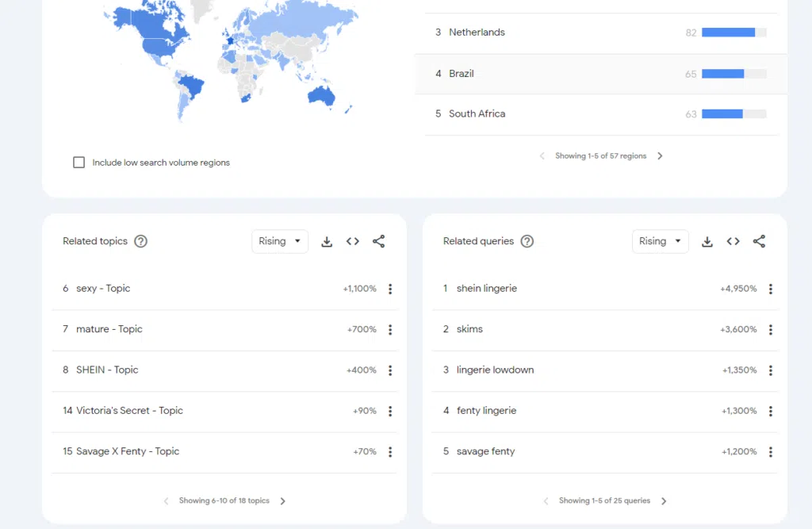Go to next page of topics
This screenshot has width=812, height=529.
coord(283,501)
